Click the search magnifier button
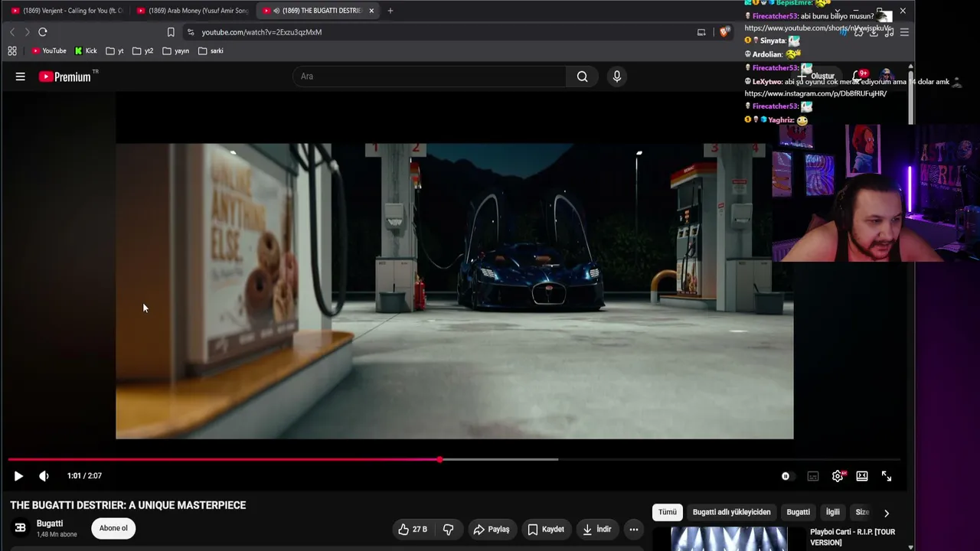This screenshot has height=551, width=980. coord(582,77)
